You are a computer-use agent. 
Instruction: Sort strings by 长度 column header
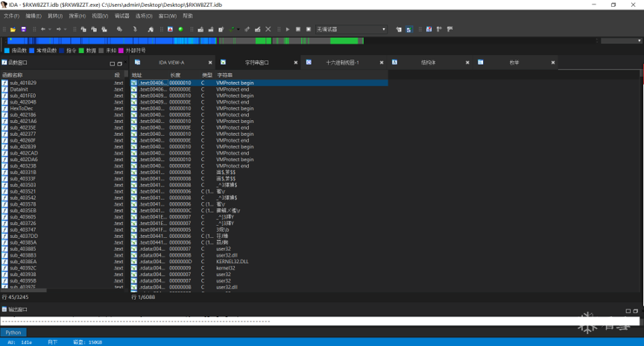pyautogui.click(x=175, y=75)
